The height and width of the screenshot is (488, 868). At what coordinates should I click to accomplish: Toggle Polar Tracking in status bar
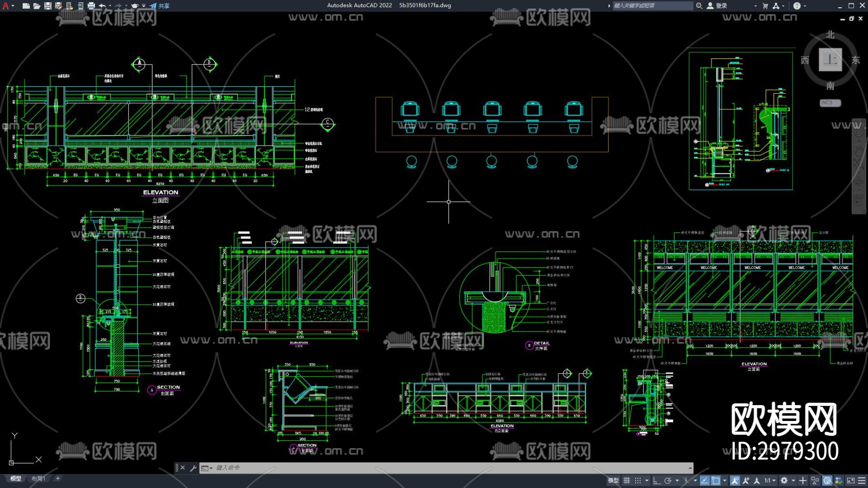pos(668,480)
